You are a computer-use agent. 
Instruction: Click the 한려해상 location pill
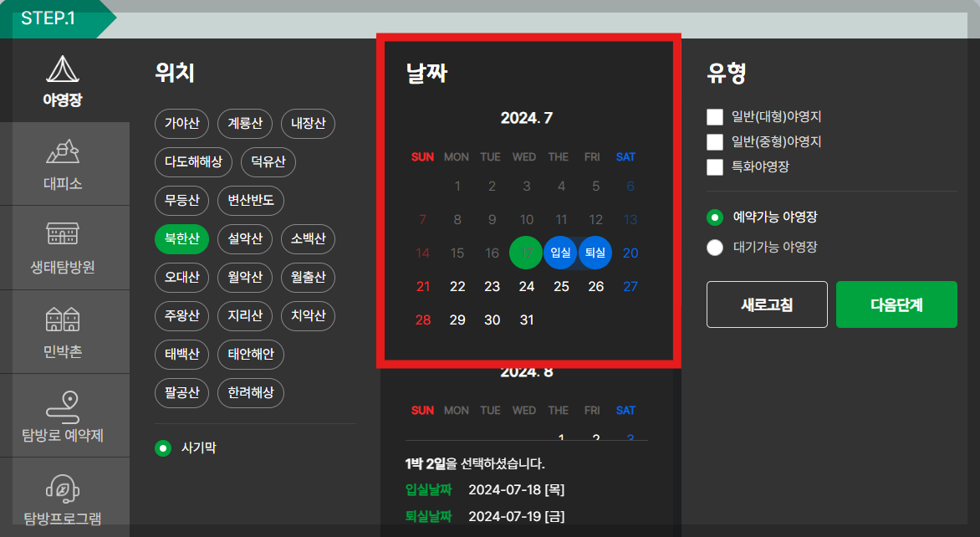coord(250,392)
